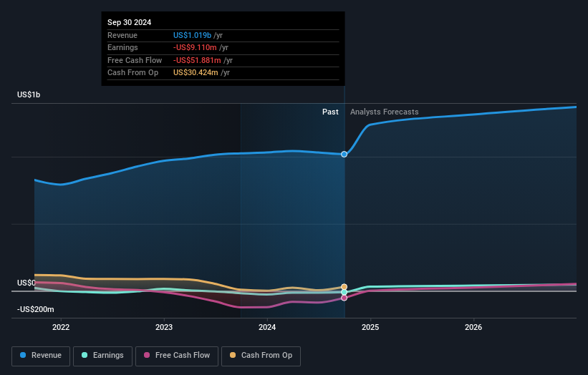
Task: Click the US$30.424m cash from op value
Action: pos(196,73)
